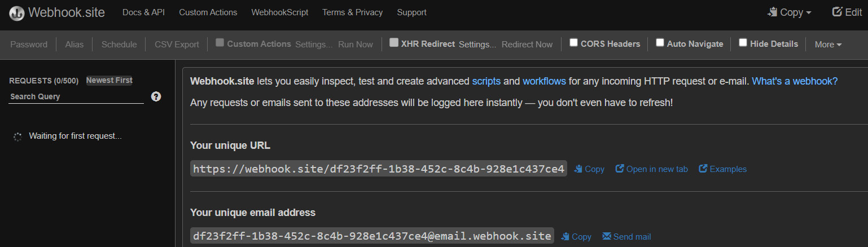Open the search query help icon

pyautogui.click(x=156, y=96)
